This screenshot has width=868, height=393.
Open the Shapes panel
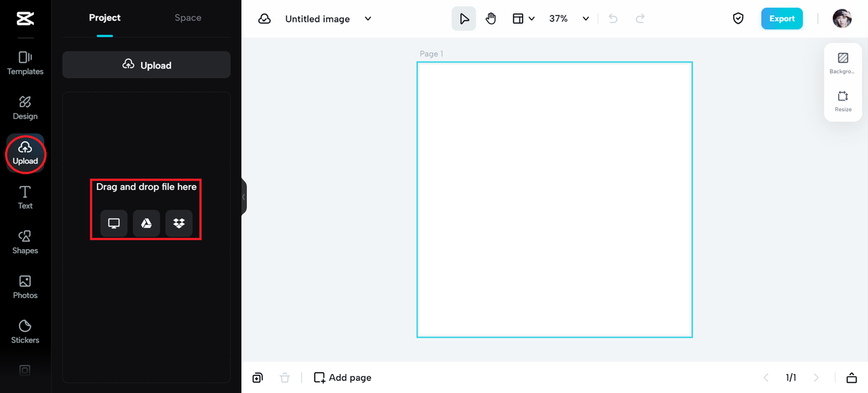tap(25, 242)
